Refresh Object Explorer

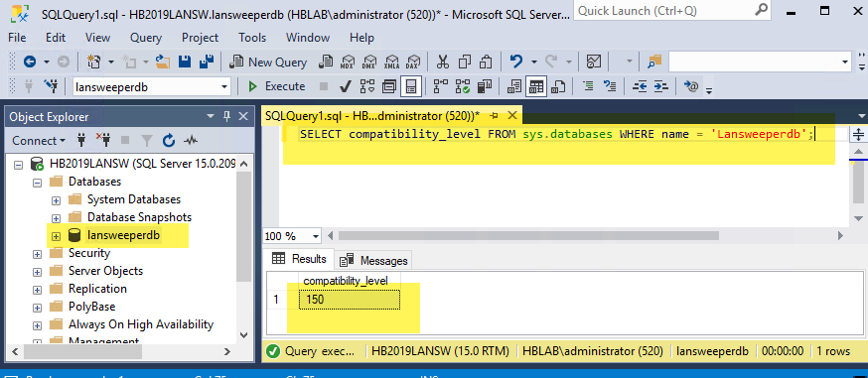click(x=169, y=140)
